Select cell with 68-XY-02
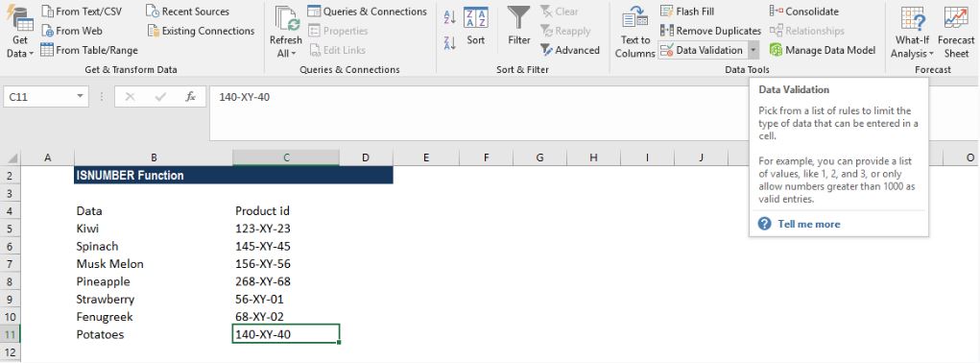The height and width of the screenshot is (363, 980). tap(286, 317)
